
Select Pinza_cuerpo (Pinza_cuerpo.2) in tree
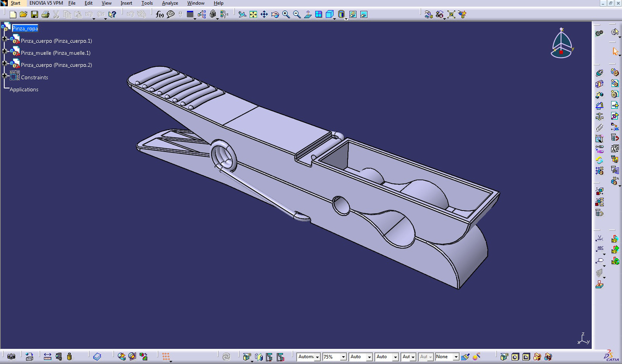(56, 65)
